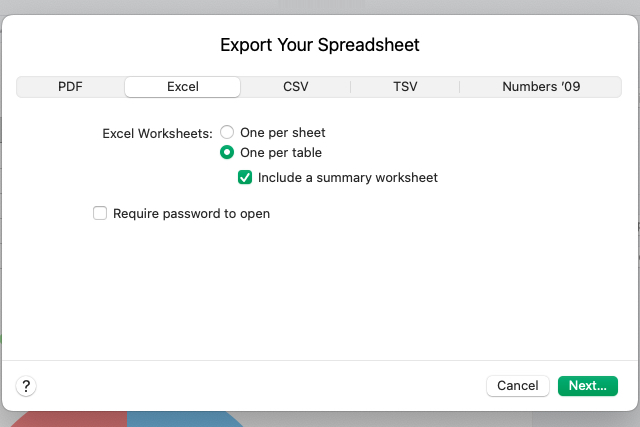Uncheck the Include a summary worksheet checkbox

pos(245,178)
